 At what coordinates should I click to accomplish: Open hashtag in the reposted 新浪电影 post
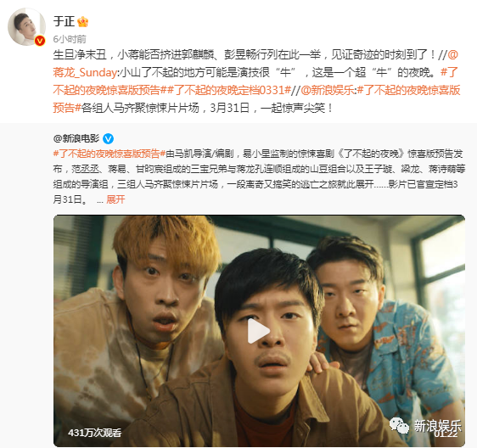click(x=109, y=154)
